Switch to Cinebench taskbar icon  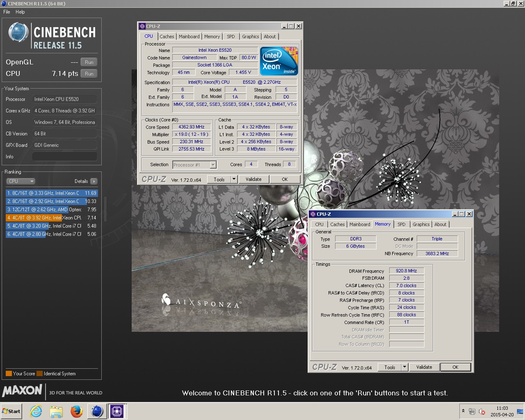(97, 411)
